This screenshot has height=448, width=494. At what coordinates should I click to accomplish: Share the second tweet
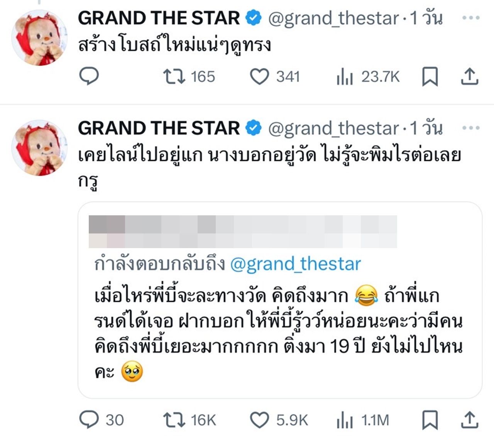click(469, 420)
